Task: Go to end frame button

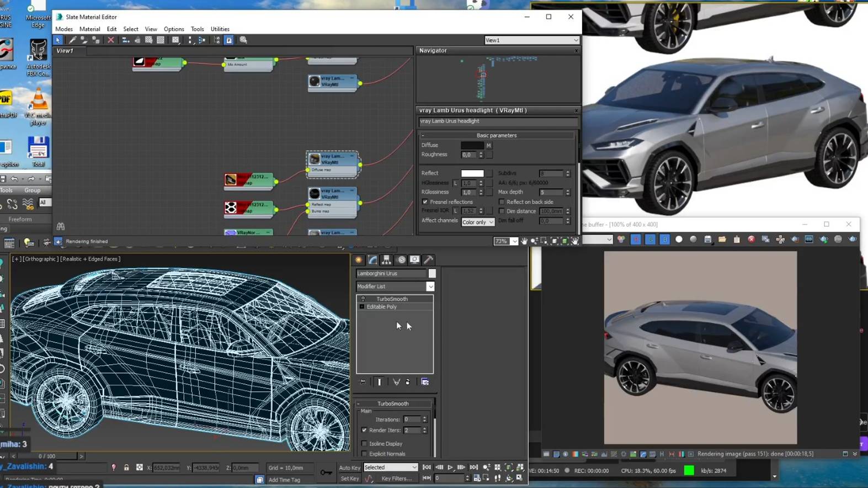Action: [473, 468]
